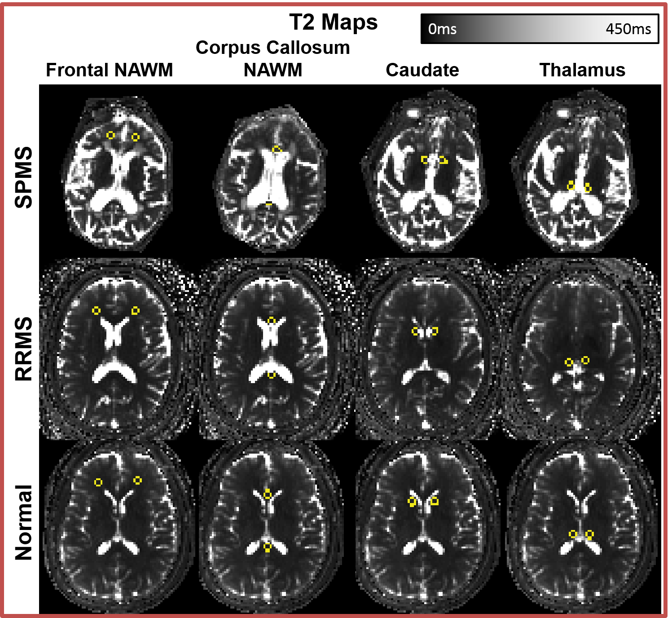Click right ROI circle in top-right slice
This screenshot has height=618, width=672.
pos(588,188)
